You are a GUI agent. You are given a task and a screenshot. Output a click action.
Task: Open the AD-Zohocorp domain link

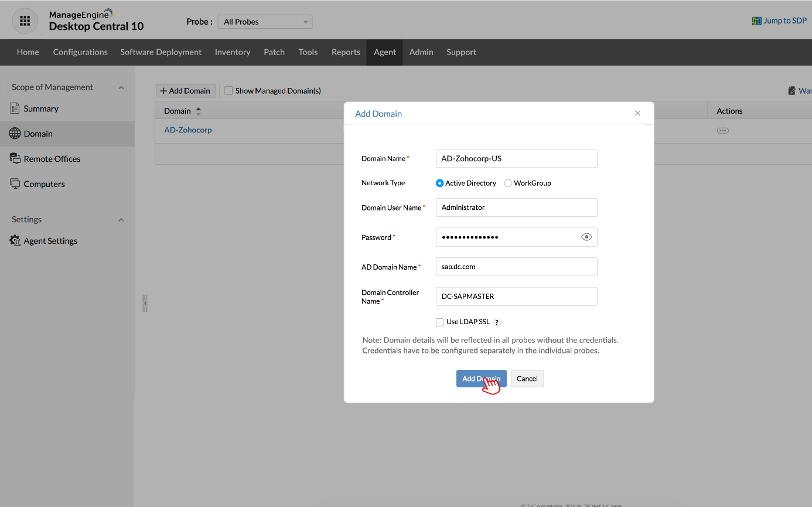click(188, 130)
